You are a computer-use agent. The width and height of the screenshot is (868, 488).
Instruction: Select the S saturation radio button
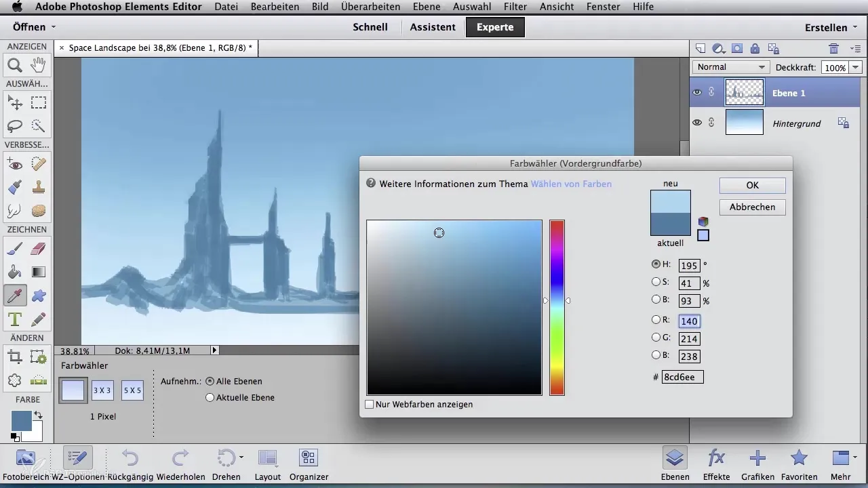coord(656,282)
